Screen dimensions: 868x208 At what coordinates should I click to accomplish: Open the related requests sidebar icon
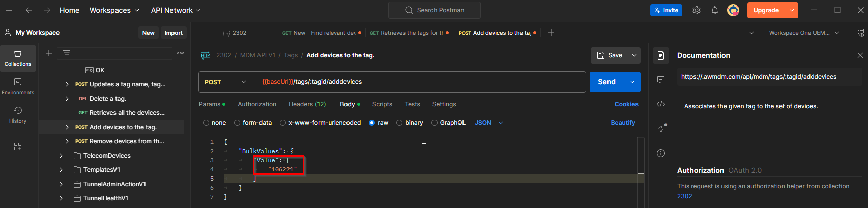pos(661,128)
